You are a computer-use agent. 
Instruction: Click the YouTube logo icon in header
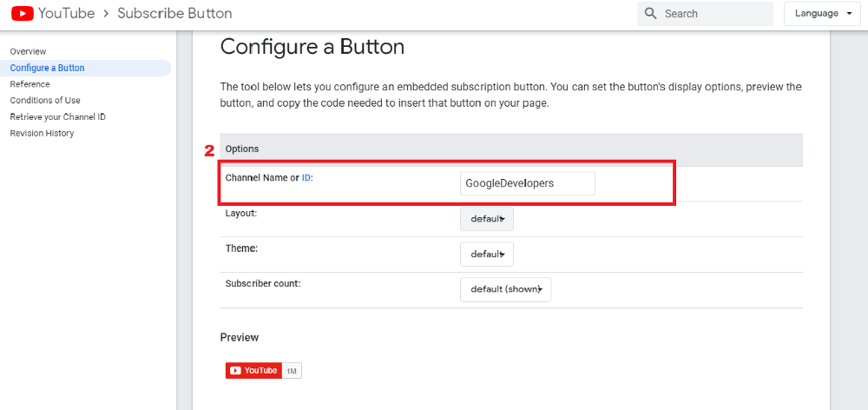(x=23, y=13)
